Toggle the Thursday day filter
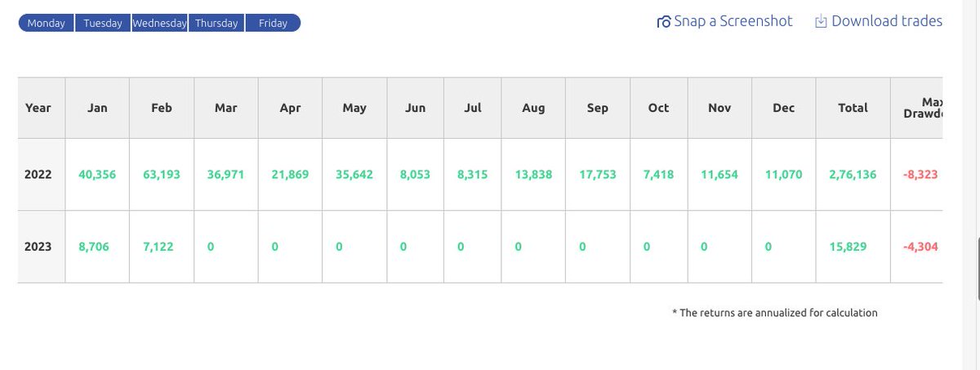Viewport: 980px width, 370px height. tap(216, 23)
